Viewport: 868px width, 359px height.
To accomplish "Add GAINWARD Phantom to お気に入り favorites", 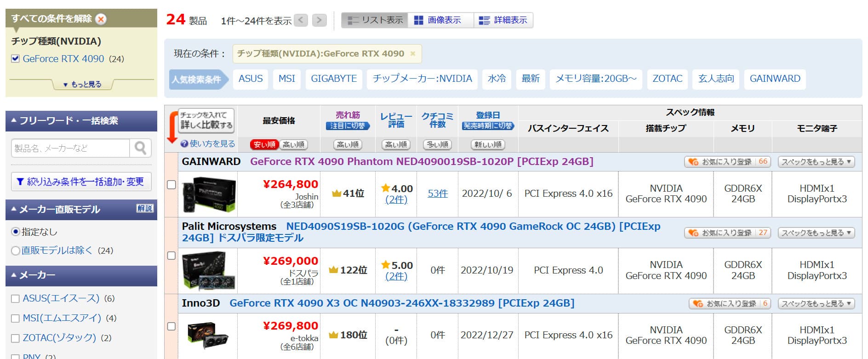I will tap(727, 162).
